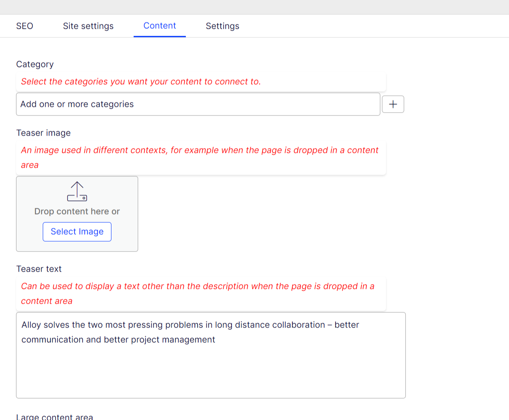509x420 pixels.
Task: Select the Content tab
Action: pos(160,26)
